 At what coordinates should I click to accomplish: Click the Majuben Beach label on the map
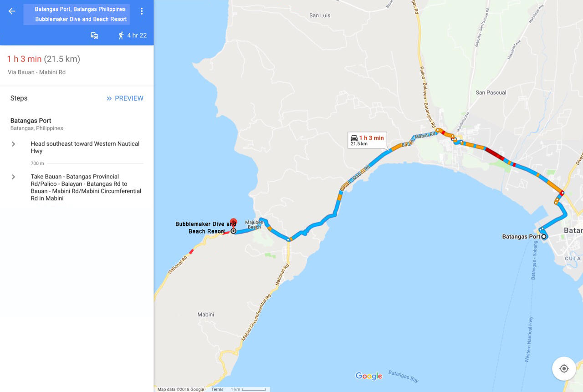[x=254, y=224]
